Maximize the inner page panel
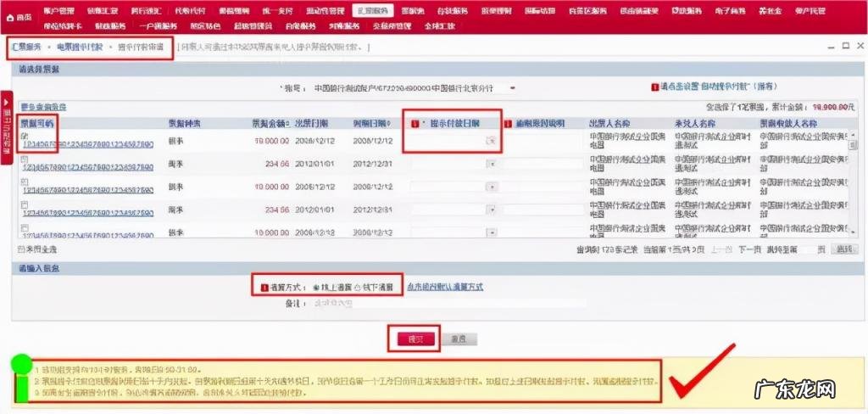 [x=845, y=46]
